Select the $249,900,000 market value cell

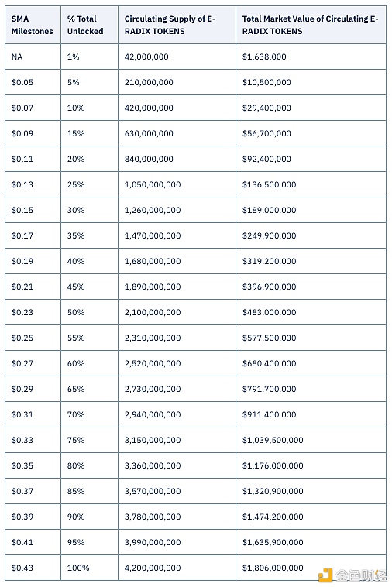311,235
